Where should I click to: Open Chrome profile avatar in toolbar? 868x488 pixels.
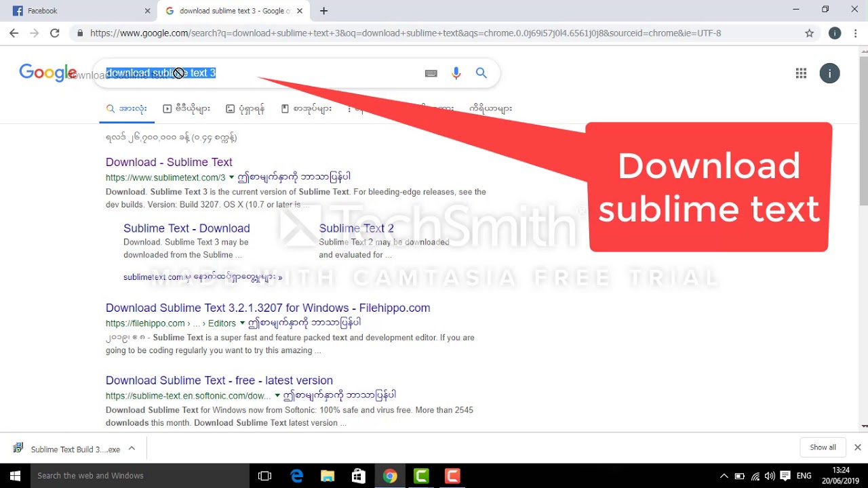(x=835, y=33)
